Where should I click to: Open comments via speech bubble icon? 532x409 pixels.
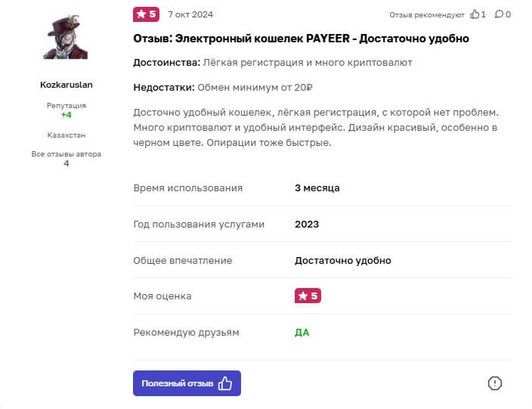click(499, 14)
